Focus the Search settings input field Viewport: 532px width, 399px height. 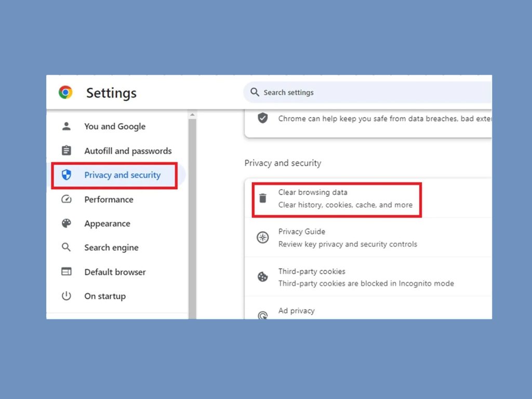tap(367, 92)
